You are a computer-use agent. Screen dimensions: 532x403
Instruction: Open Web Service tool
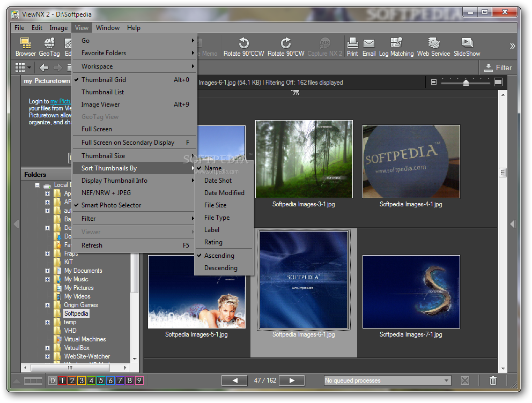[433, 47]
